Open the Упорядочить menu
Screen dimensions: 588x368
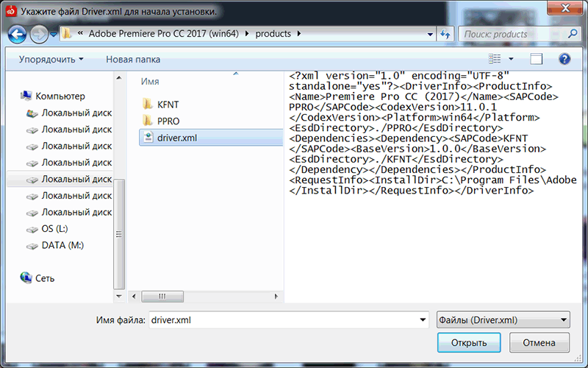tap(51, 60)
